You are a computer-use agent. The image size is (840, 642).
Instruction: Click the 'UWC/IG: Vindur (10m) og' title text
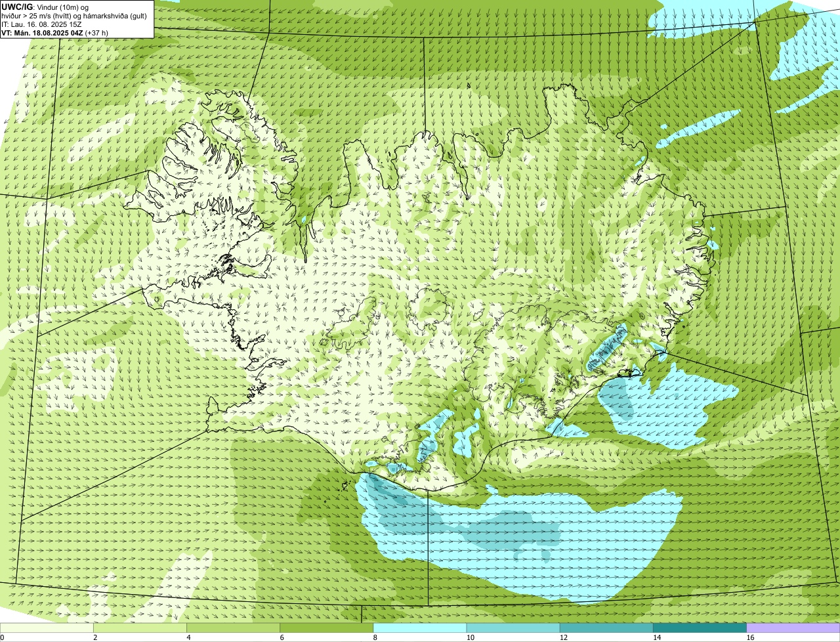[45, 7]
